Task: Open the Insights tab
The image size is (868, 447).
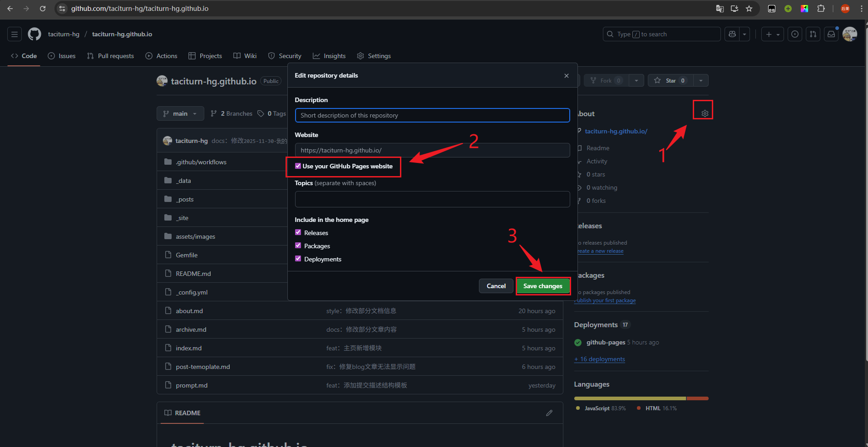Action: pos(329,56)
